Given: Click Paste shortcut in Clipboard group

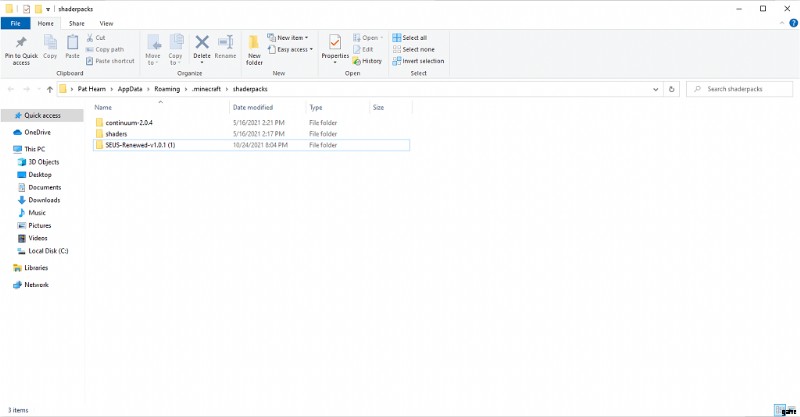Looking at the screenshot, I should 110,61.
